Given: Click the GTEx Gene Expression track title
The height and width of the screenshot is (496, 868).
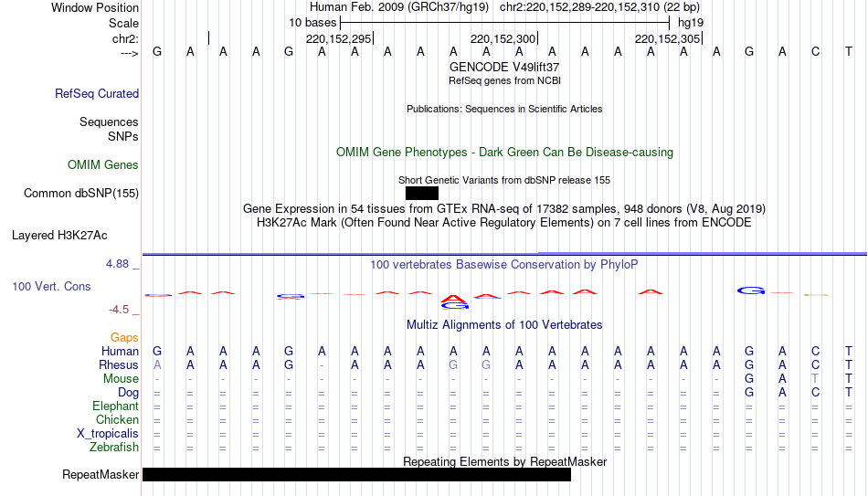Looking at the screenshot, I should 504,208.
